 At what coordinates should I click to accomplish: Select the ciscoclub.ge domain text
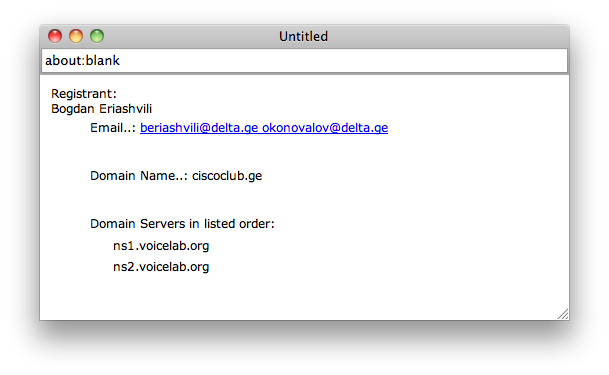tap(227, 176)
